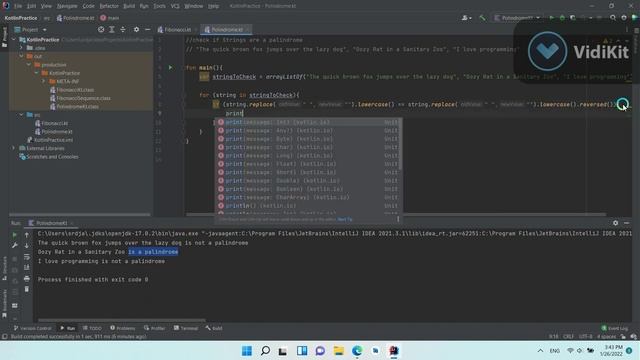Open the Problems tool window
Viewport: 640px width, 360px height.
pyautogui.click(x=122, y=328)
